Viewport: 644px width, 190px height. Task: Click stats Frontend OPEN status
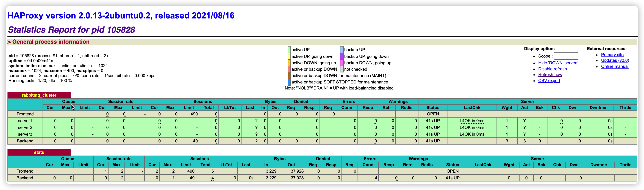[x=453, y=171]
